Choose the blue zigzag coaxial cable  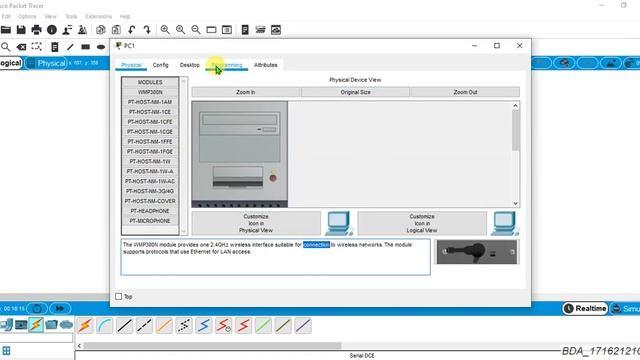pos(204,326)
